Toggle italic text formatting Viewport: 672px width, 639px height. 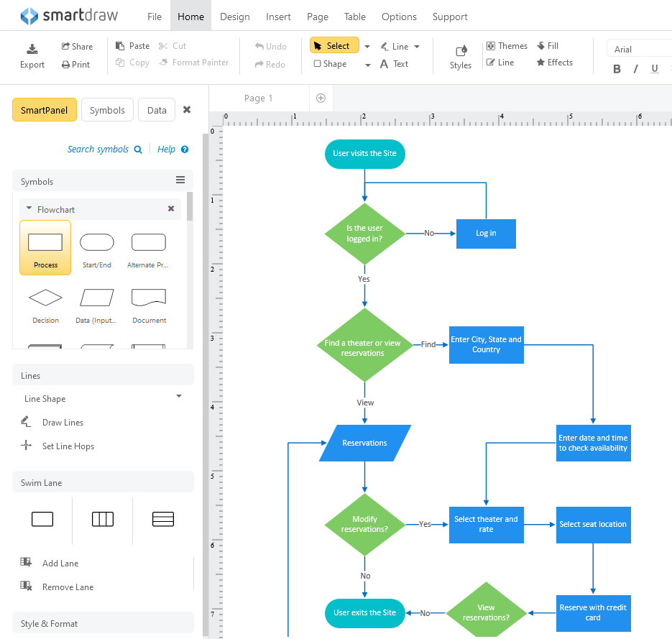tap(636, 69)
